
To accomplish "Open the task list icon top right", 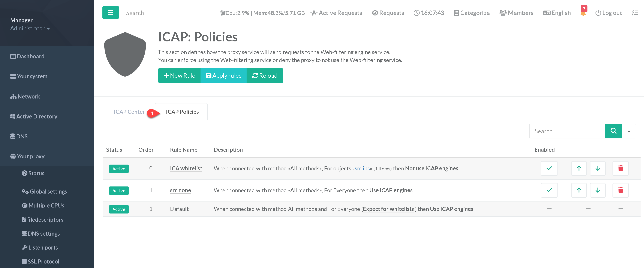I will [635, 13].
